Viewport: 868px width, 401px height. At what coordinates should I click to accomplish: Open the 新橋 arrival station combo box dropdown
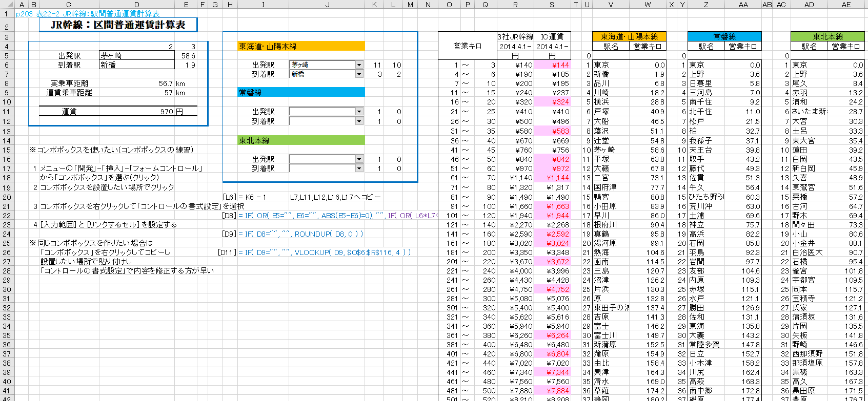359,74
